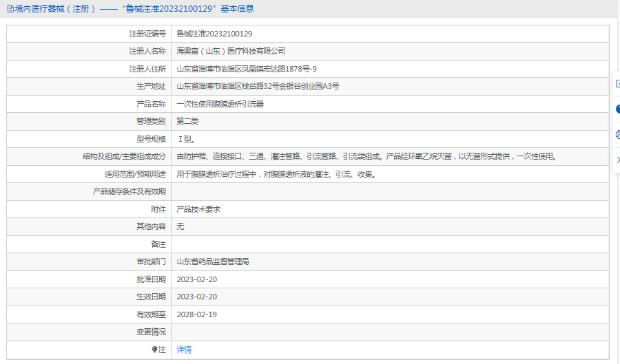Viewport: 620px width, 364px height.
Task: Click product name 一次性使用腹膜透析引流器
Action: [x=220, y=104]
